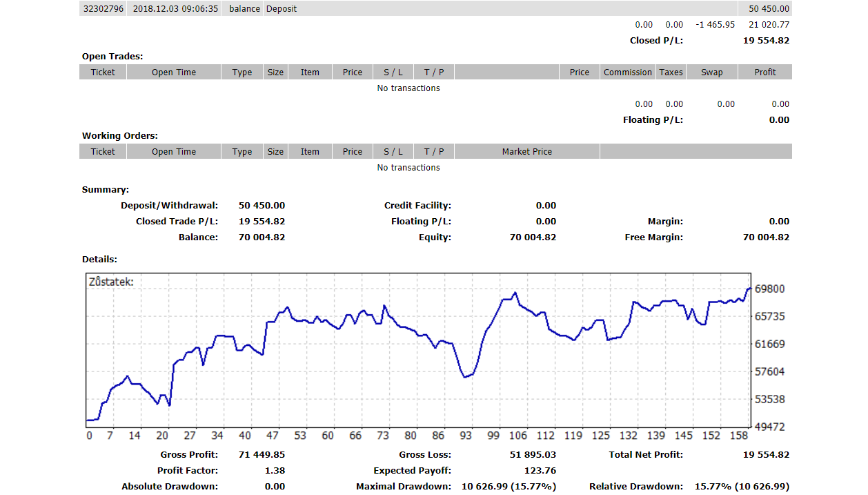Image resolution: width=868 pixels, height=495 pixels.
Task: Select the Deposit/Withdrawal value 50 450.00
Action: pos(262,205)
